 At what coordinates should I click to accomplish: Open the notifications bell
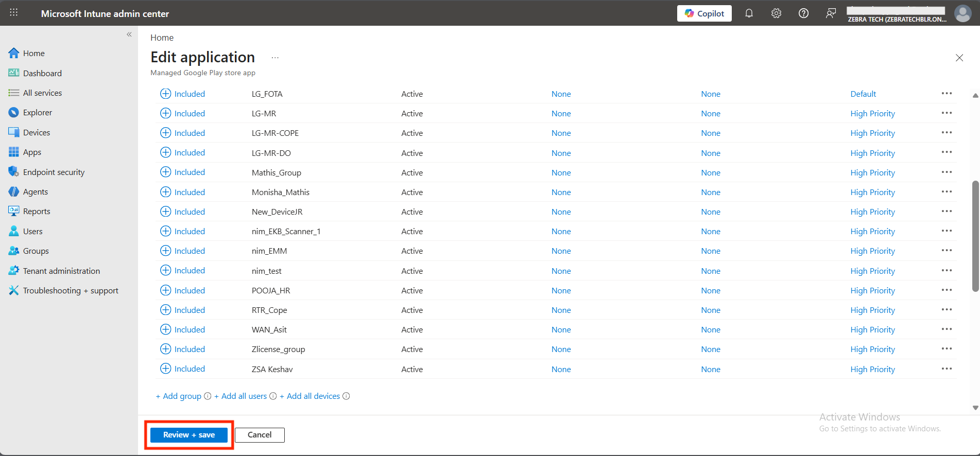749,13
